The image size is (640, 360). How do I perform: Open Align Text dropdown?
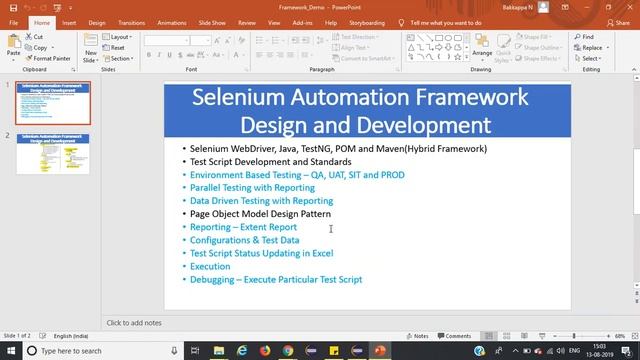[351, 48]
